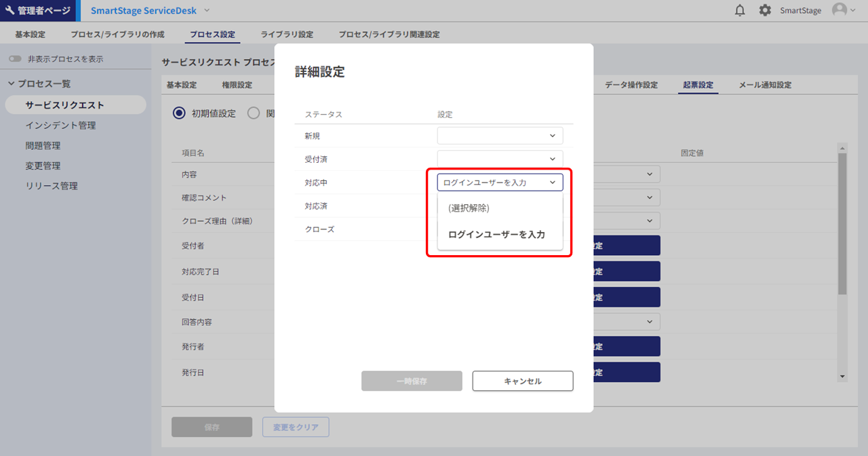Open the 受付済 status setting dropdown
The image size is (868, 456).
pyautogui.click(x=500, y=159)
